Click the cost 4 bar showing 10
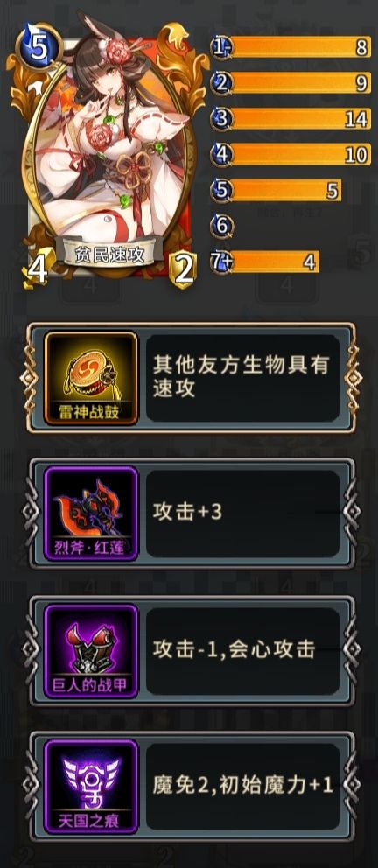The image size is (378, 868). [300, 155]
